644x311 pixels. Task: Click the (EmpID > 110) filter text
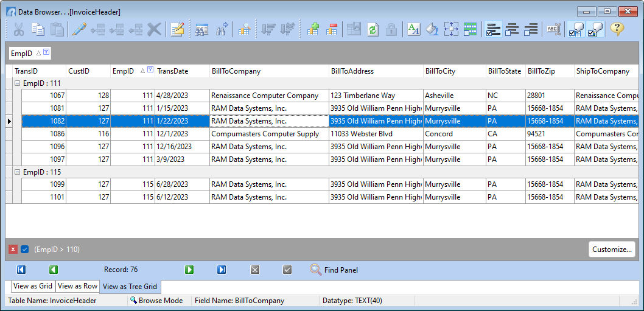(x=57, y=250)
